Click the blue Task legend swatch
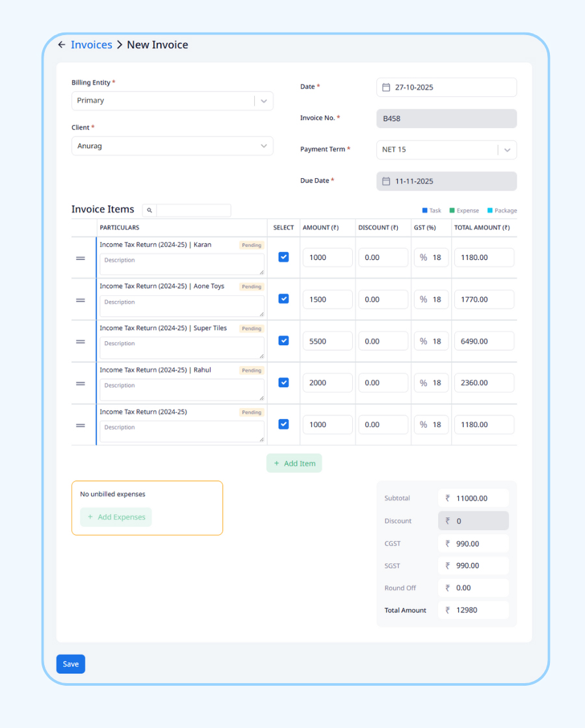 pyautogui.click(x=425, y=211)
